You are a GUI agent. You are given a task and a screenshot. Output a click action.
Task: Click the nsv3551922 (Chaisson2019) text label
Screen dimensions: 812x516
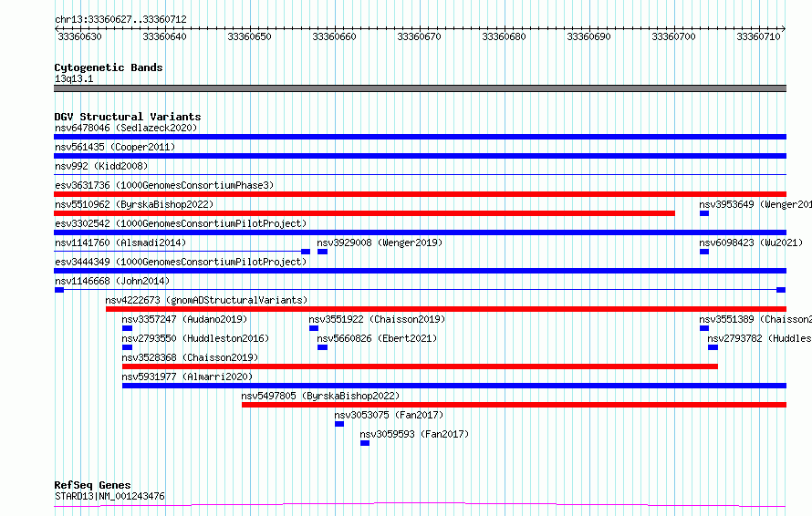pos(377,319)
